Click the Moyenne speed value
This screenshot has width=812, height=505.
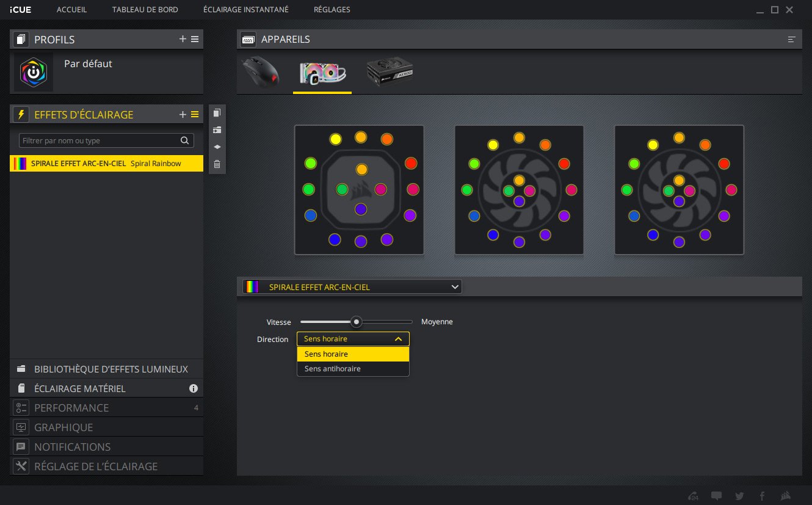tap(437, 322)
